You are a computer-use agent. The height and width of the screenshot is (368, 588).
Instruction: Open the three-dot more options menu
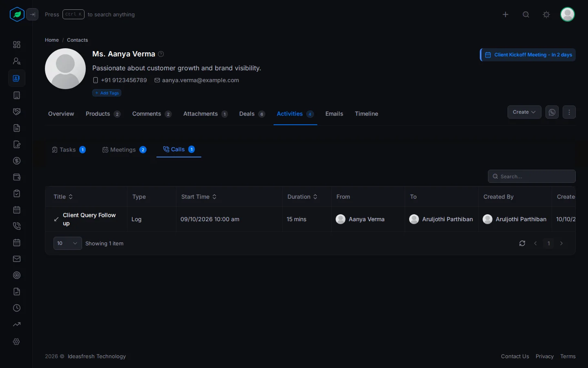pyautogui.click(x=569, y=112)
